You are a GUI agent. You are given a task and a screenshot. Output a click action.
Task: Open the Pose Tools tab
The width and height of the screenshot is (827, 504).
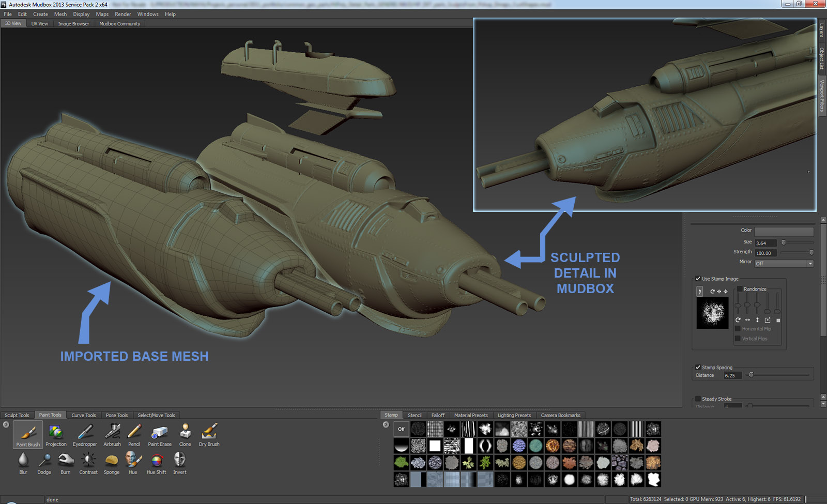[x=117, y=415]
